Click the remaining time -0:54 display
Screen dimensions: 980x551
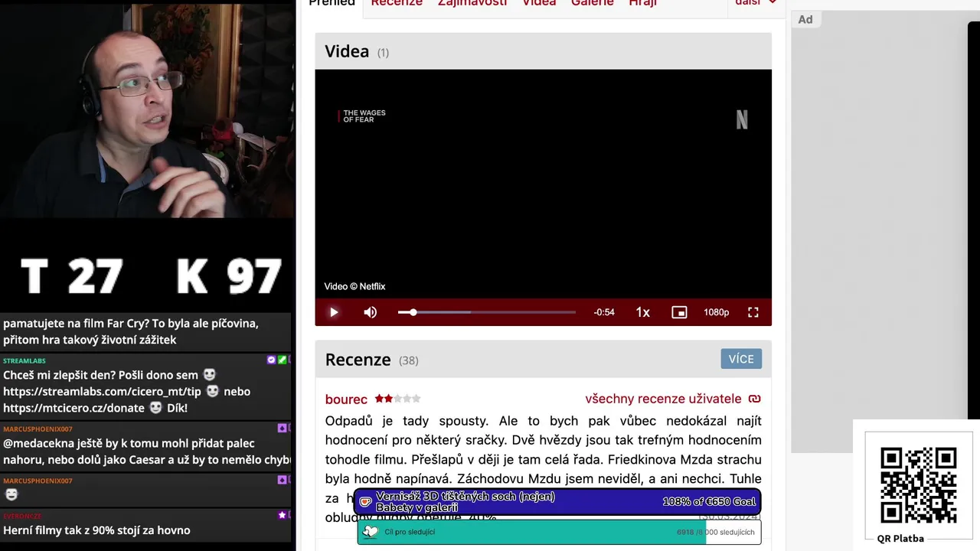pyautogui.click(x=604, y=312)
